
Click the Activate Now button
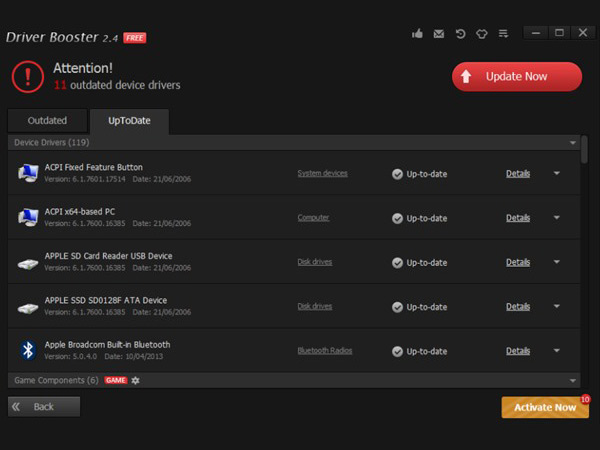pos(545,407)
